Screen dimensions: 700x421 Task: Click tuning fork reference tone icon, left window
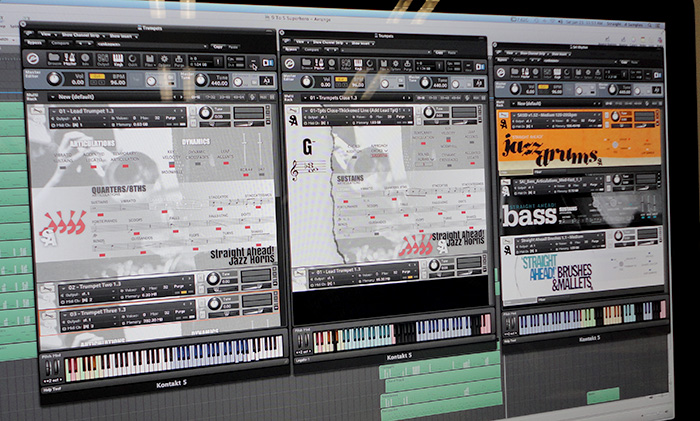tap(267, 81)
